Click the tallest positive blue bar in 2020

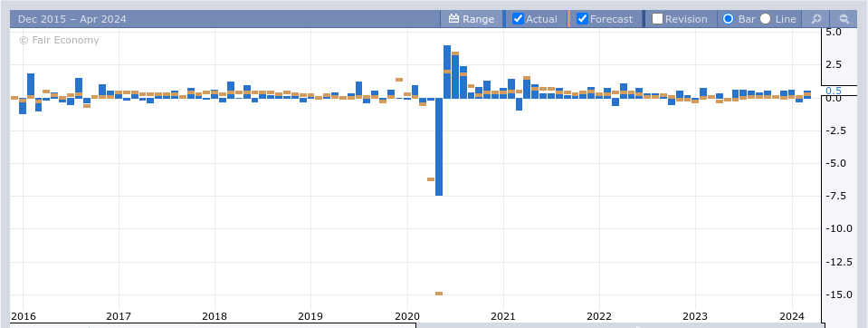tap(447, 72)
